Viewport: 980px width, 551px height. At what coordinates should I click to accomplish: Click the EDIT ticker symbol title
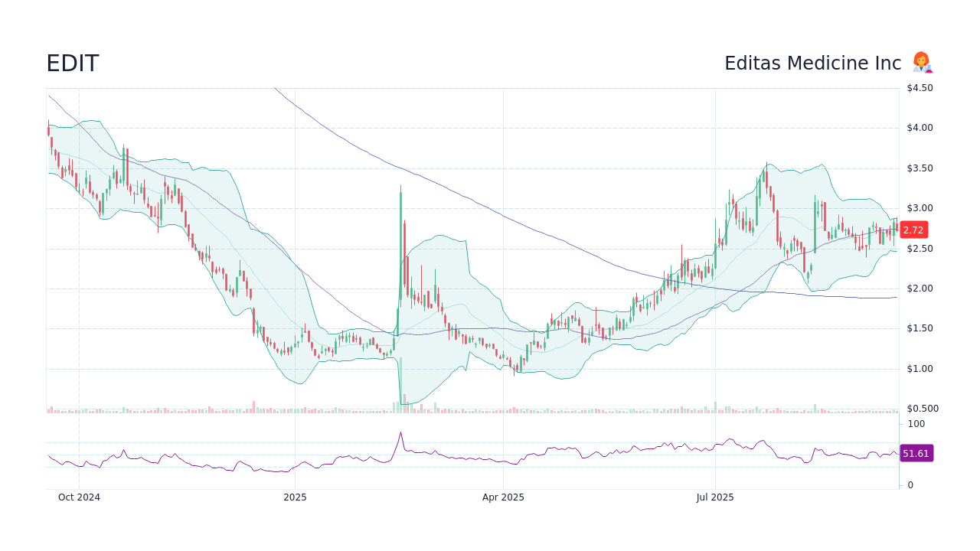pos(73,64)
